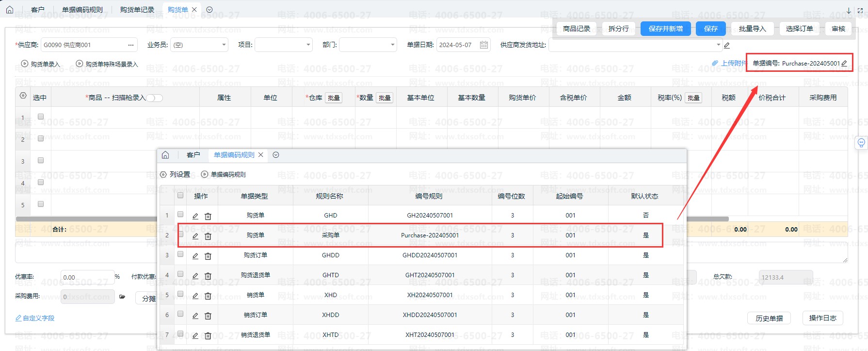
Task: Click the edit pencil in the 采购单 rule row
Action: [195, 236]
